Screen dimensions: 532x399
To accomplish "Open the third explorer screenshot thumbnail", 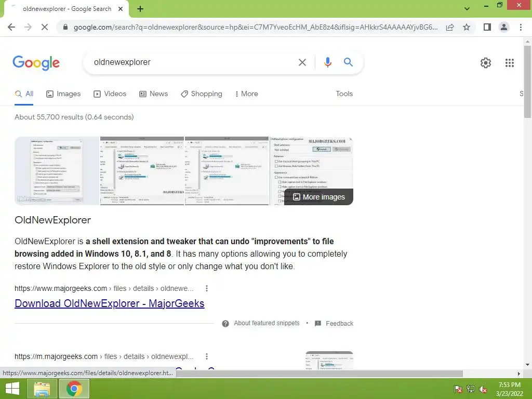I will pyautogui.click(x=227, y=170).
